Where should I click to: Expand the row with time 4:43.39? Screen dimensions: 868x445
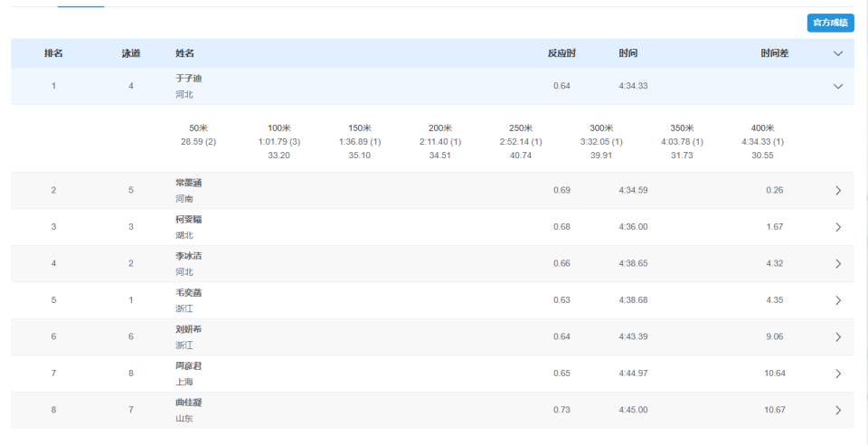pos(838,336)
